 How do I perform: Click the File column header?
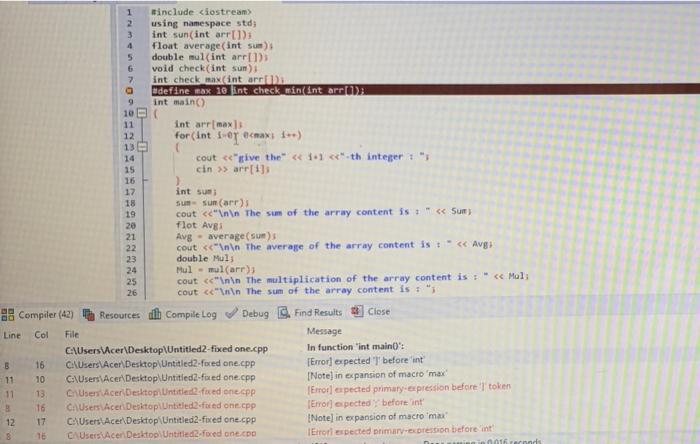pos(71,334)
